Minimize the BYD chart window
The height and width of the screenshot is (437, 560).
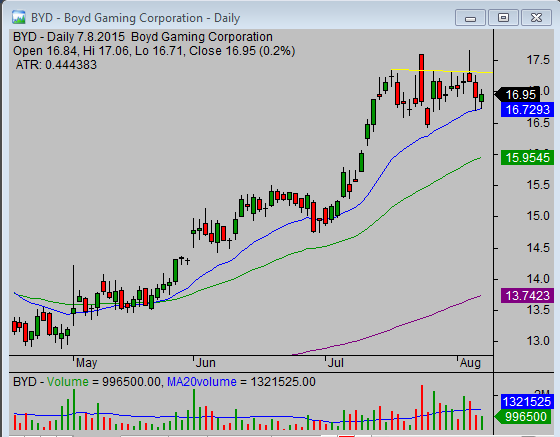coord(470,17)
